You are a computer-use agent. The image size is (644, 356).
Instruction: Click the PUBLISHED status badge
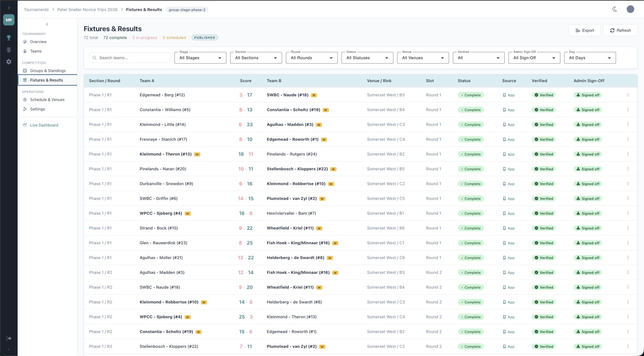205,38
